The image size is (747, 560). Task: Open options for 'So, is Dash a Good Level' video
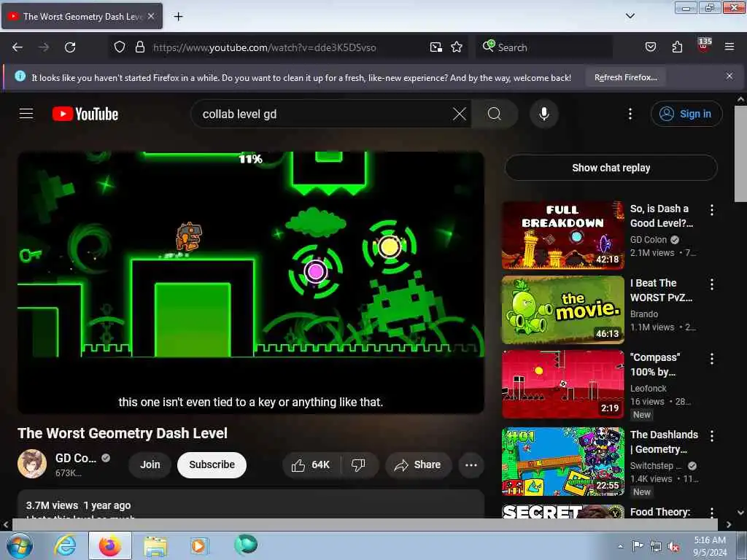712,210
